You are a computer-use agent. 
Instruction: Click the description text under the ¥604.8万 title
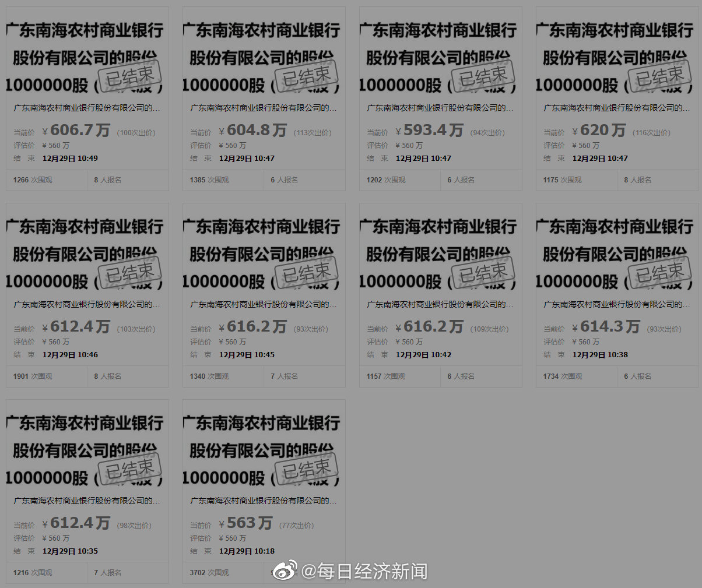262,108
